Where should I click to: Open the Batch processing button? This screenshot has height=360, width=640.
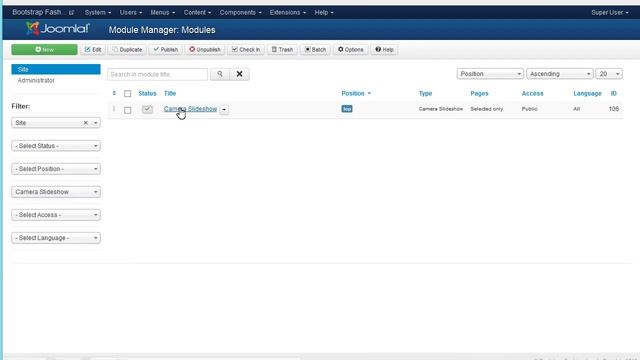315,49
